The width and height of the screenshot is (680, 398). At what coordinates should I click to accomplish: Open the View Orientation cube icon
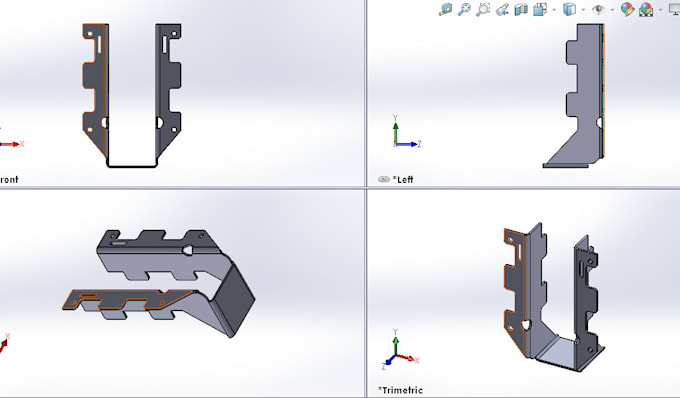(540, 9)
